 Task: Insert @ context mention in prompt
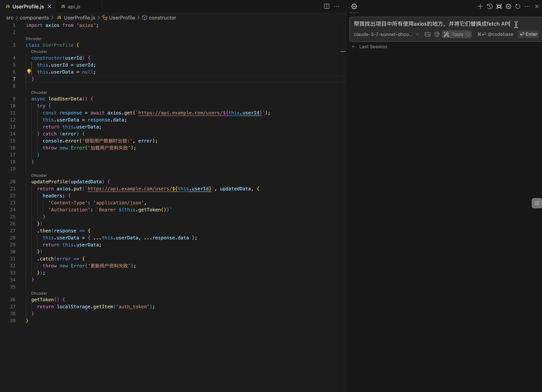click(x=437, y=34)
